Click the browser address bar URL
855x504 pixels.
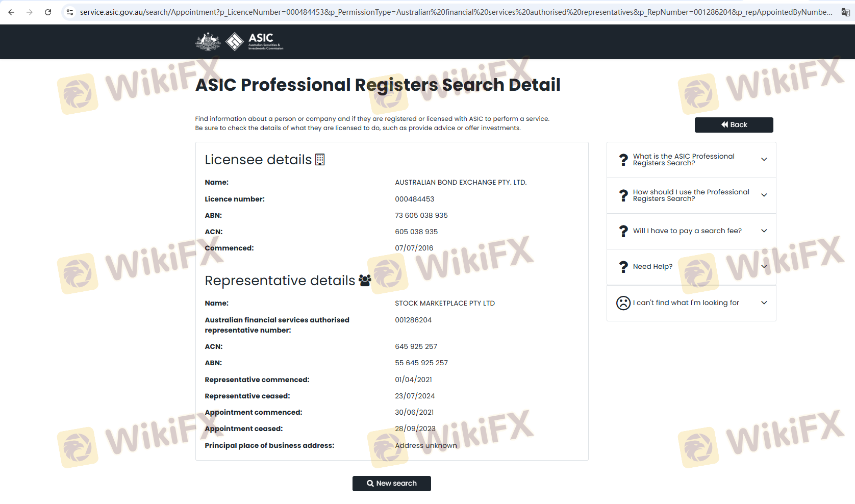pos(456,12)
